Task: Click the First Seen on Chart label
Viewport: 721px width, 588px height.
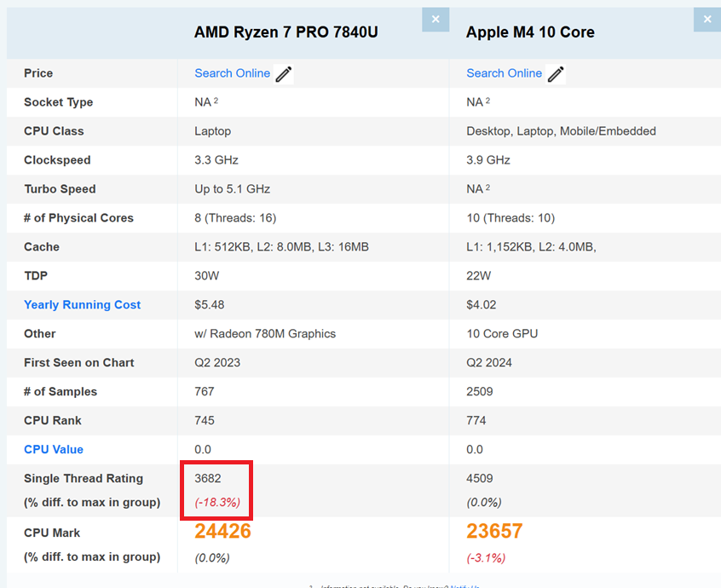Action: (79, 363)
